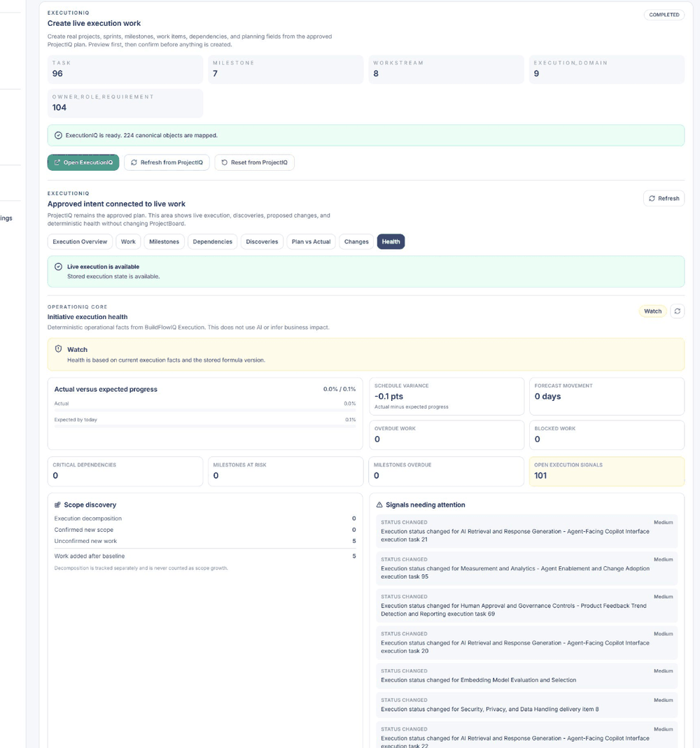Click the Create live execution work heading
Viewport: 700px width, 748px height.
click(94, 23)
